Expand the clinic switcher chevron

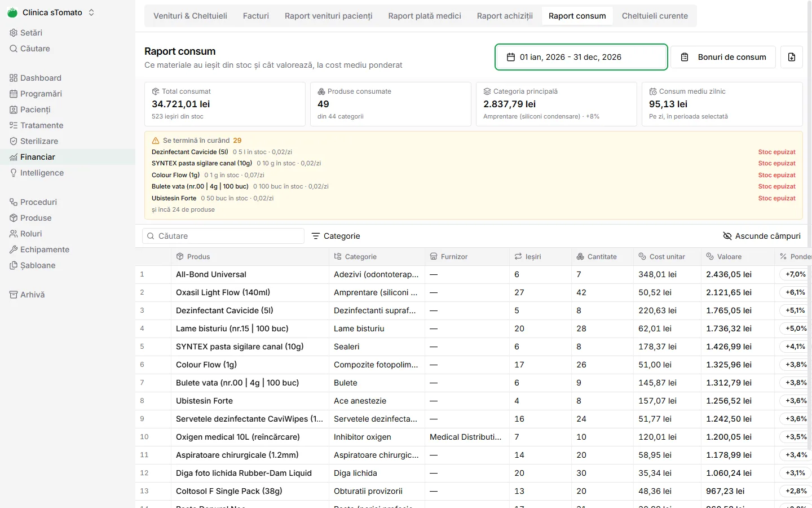[91, 12]
